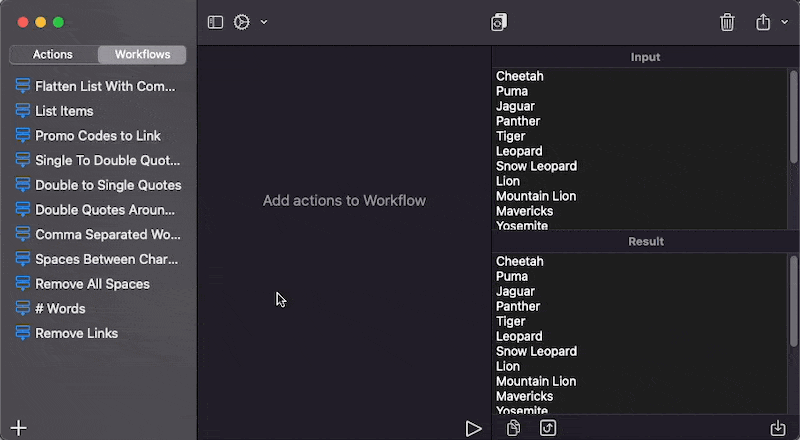
Task: Click icon beside Flatten List With Com...
Action: pyautogui.click(x=23, y=86)
